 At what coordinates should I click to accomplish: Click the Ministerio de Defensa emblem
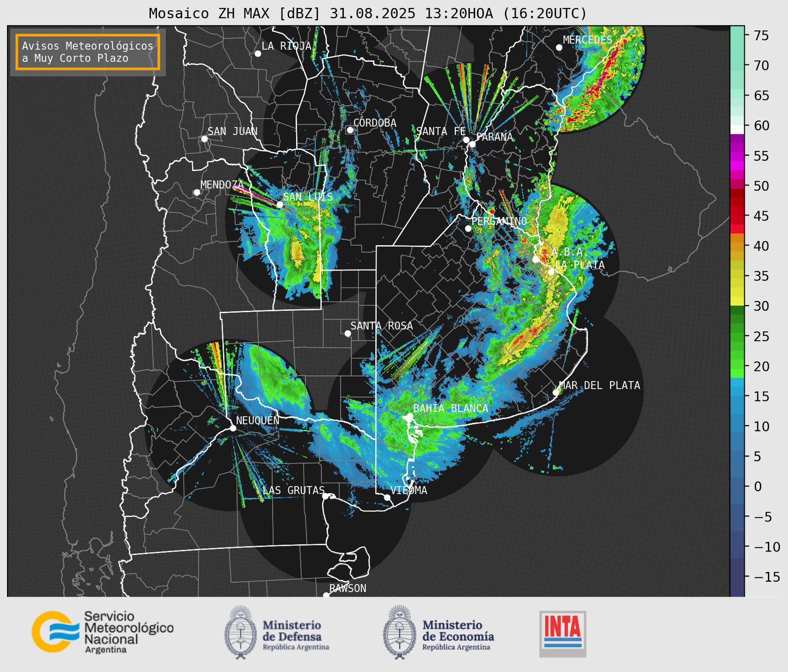pos(240,632)
